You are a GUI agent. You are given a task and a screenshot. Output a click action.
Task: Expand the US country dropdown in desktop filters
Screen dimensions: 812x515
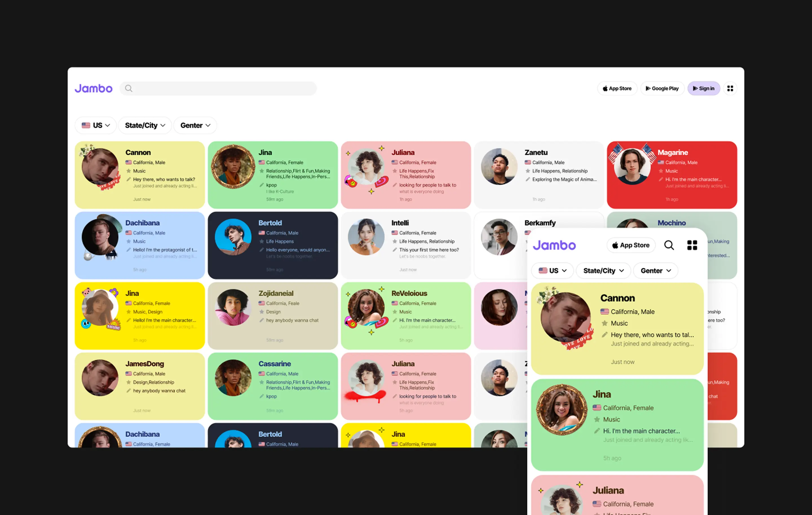pyautogui.click(x=96, y=125)
